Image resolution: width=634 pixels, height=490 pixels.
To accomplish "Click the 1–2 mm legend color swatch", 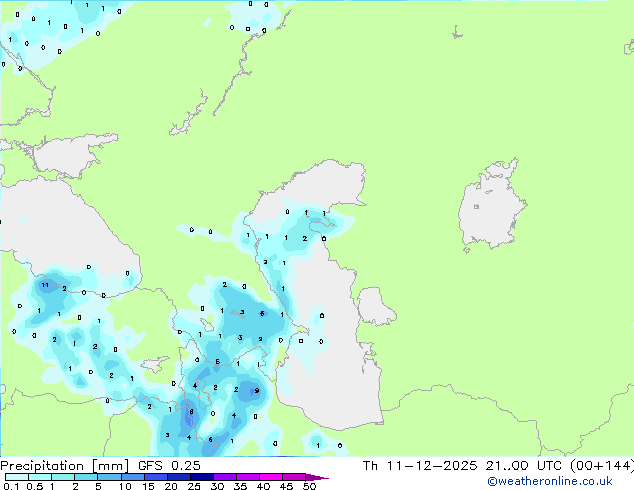I will [x=63, y=477].
